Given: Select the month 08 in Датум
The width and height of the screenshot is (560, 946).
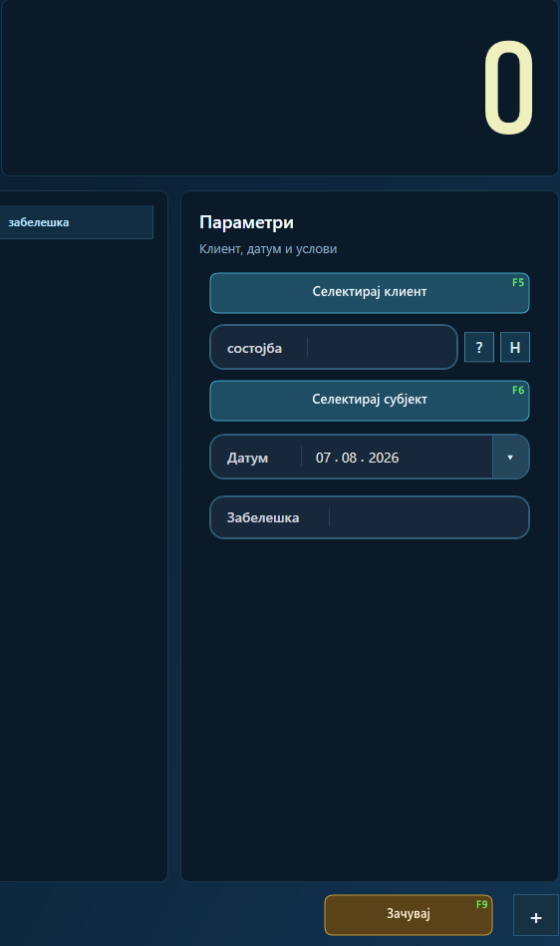Looking at the screenshot, I should click(x=349, y=458).
